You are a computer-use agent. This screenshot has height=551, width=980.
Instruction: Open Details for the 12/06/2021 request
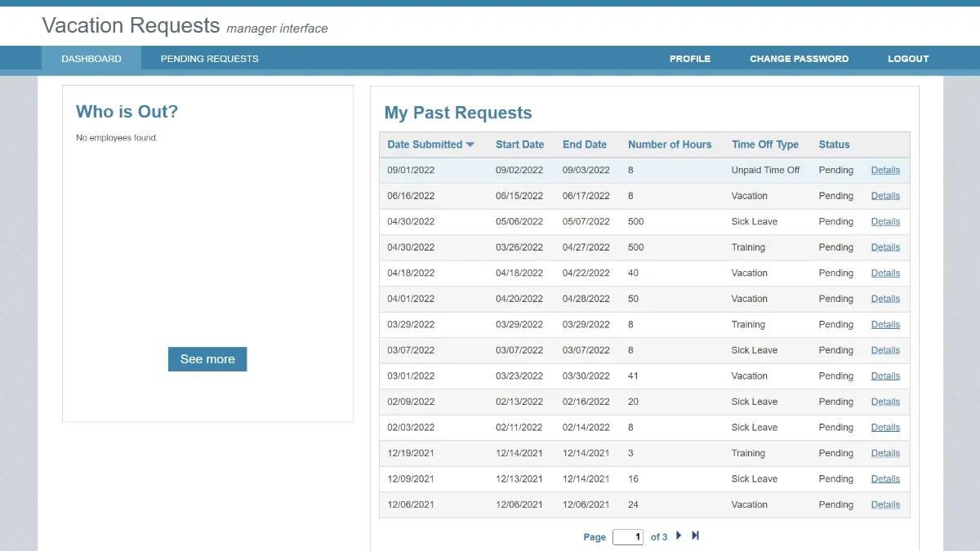[885, 504]
